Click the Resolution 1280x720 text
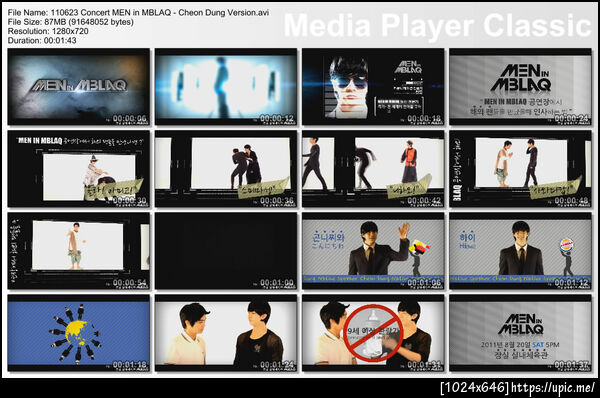 [48, 31]
